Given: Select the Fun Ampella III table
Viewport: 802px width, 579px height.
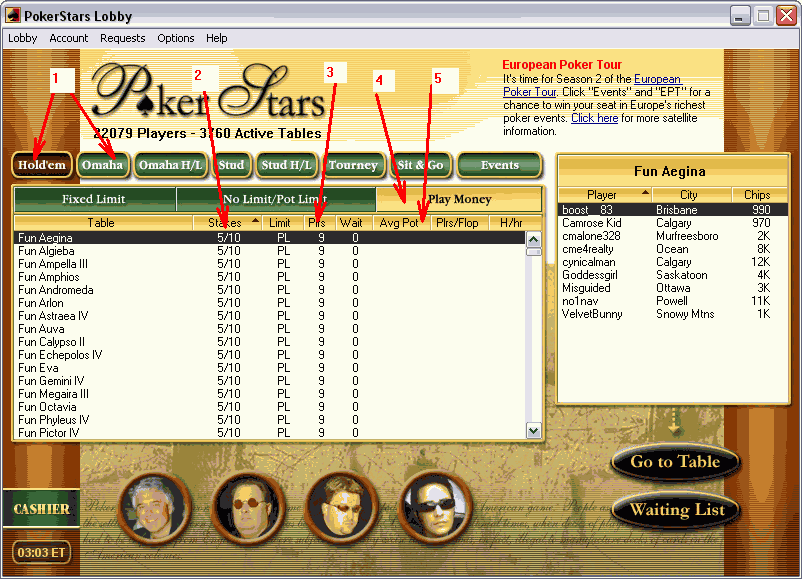Looking at the screenshot, I should [270, 264].
